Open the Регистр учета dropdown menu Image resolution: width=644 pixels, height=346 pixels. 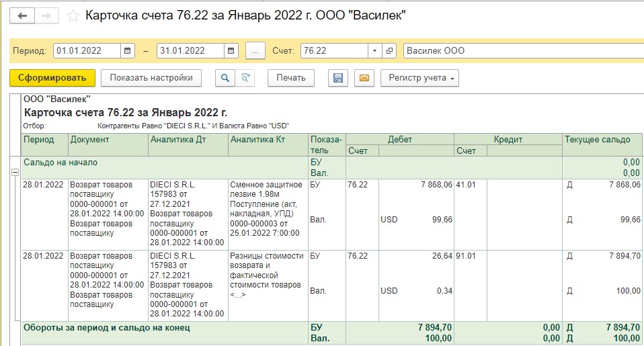pos(419,78)
